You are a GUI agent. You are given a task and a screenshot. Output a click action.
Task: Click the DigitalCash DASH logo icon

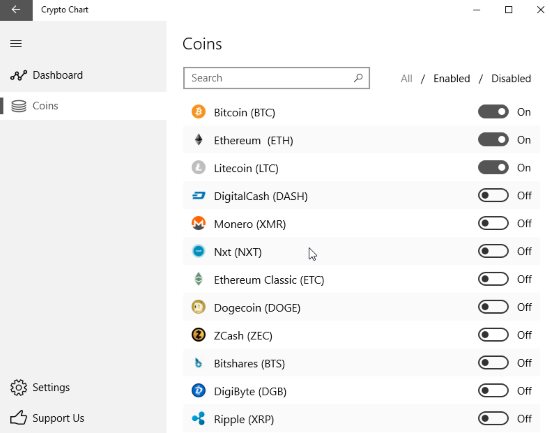pyautogui.click(x=199, y=195)
